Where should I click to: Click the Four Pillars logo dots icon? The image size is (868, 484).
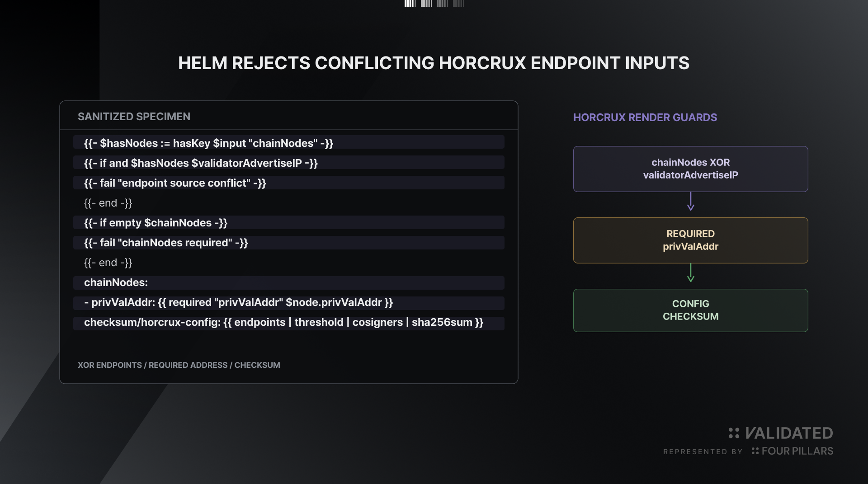pyautogui.click(x=755, y=451)
